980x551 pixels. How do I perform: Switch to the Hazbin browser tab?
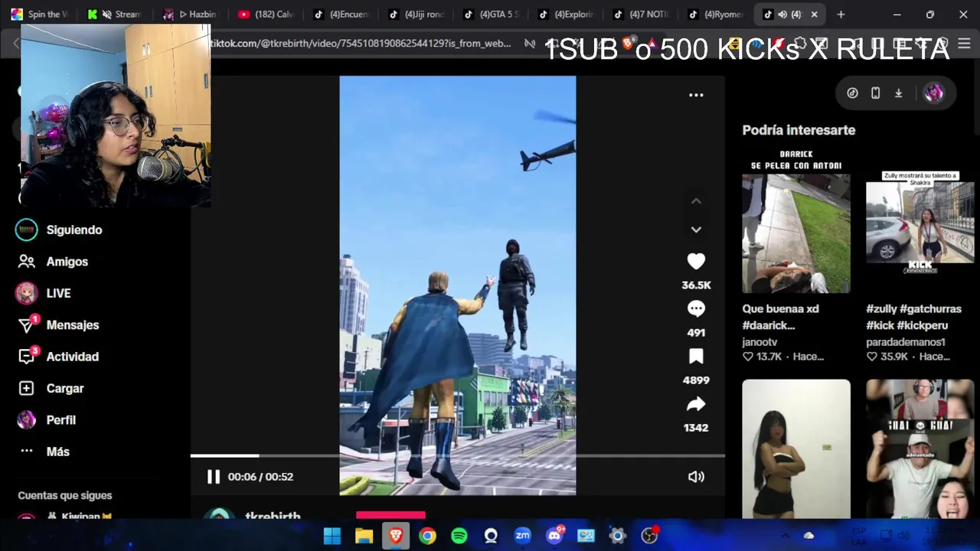(191, 15)
